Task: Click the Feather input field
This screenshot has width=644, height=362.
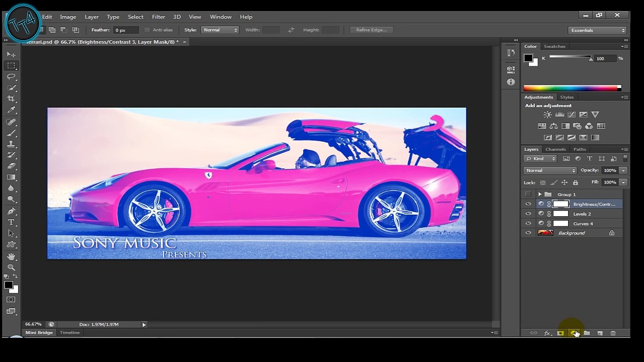Action: pos(126,30)
